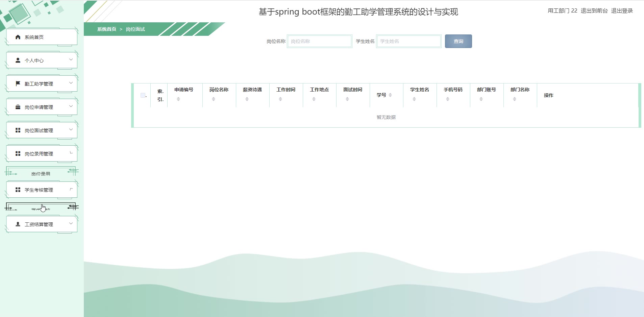The height and width of the screenshot is (317, 644).
Task: Click the stamp icon beside 工资结算管理
Action: point(18,224)
